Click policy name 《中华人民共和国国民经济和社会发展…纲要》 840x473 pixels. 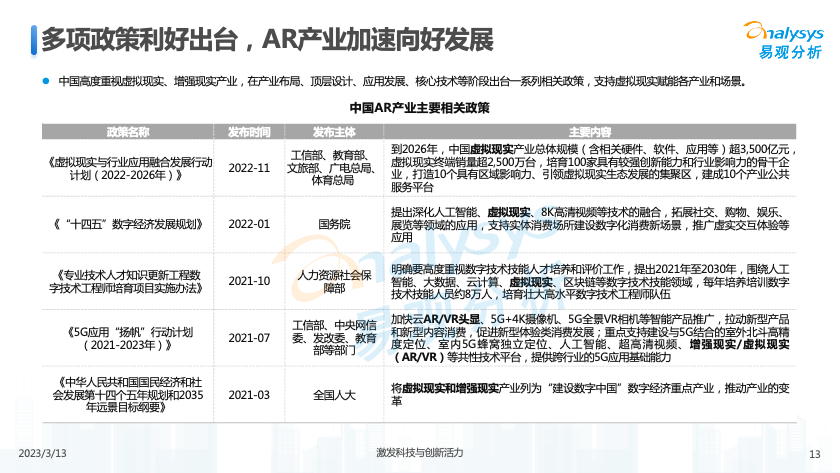point(128,395)
